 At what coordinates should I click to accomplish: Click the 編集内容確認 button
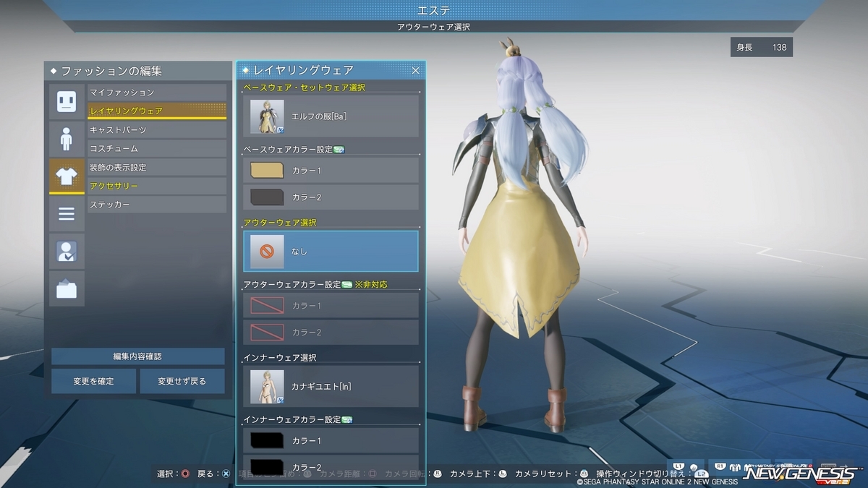click(x=138, y=356)
